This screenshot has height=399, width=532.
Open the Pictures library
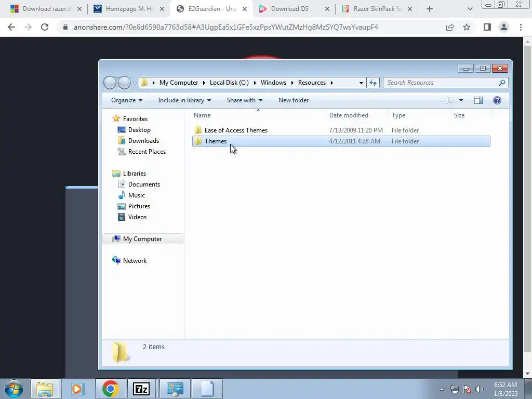pyautogui.click(x=139, y=206)
